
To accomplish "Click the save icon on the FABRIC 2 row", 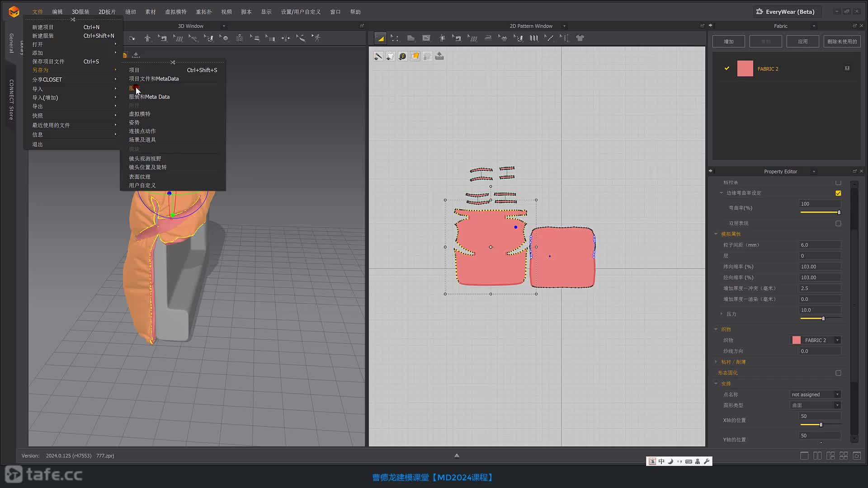I will pos(847,69).
